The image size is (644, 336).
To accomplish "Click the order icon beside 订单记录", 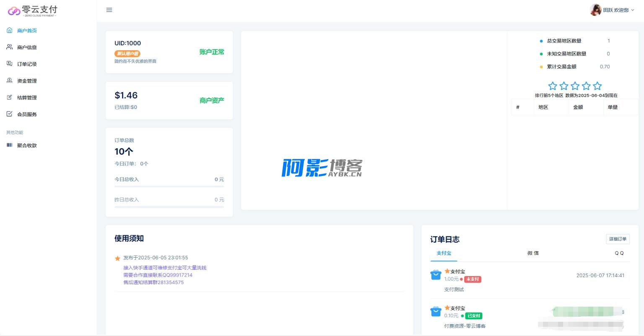I will pyautogui.click(x=9, y=64).
